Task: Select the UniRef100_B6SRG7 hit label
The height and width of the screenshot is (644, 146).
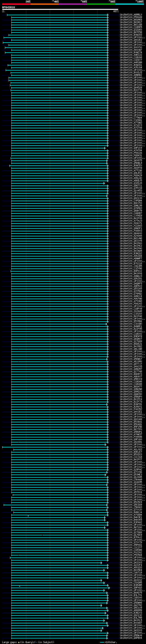Action: tap(131, 22)
